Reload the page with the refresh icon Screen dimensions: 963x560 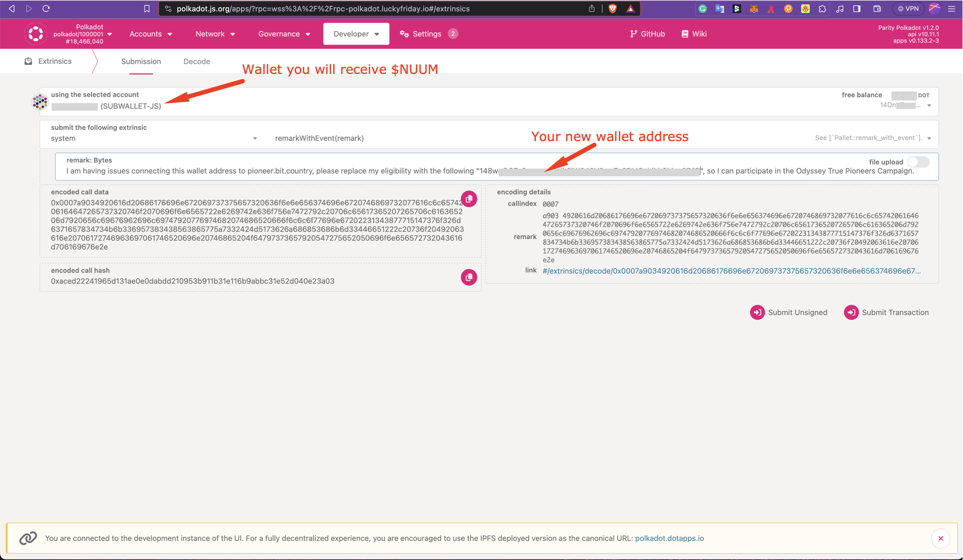(46, 9)
